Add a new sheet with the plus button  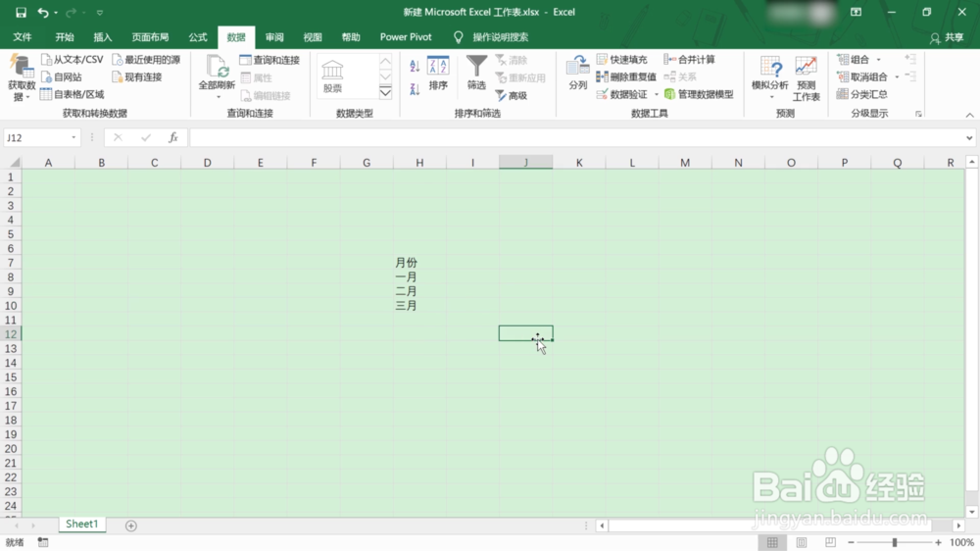tap(130, 526)
